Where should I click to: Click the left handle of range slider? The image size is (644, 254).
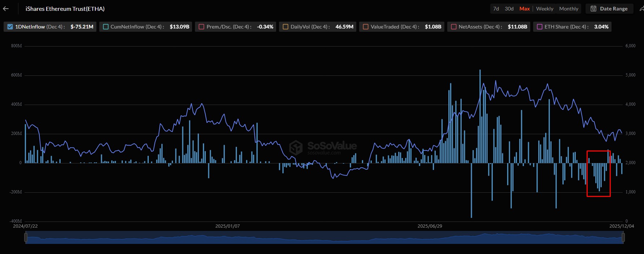pos(26,237)
